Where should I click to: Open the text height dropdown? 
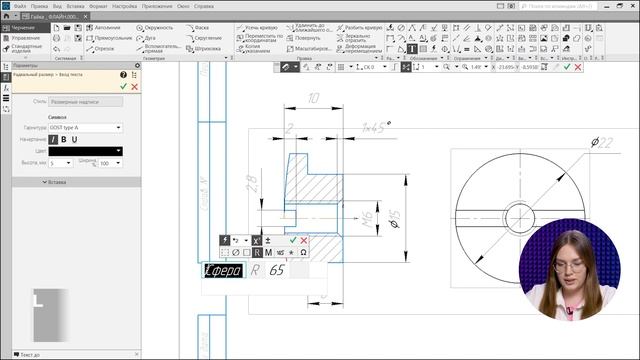(68, 163)
